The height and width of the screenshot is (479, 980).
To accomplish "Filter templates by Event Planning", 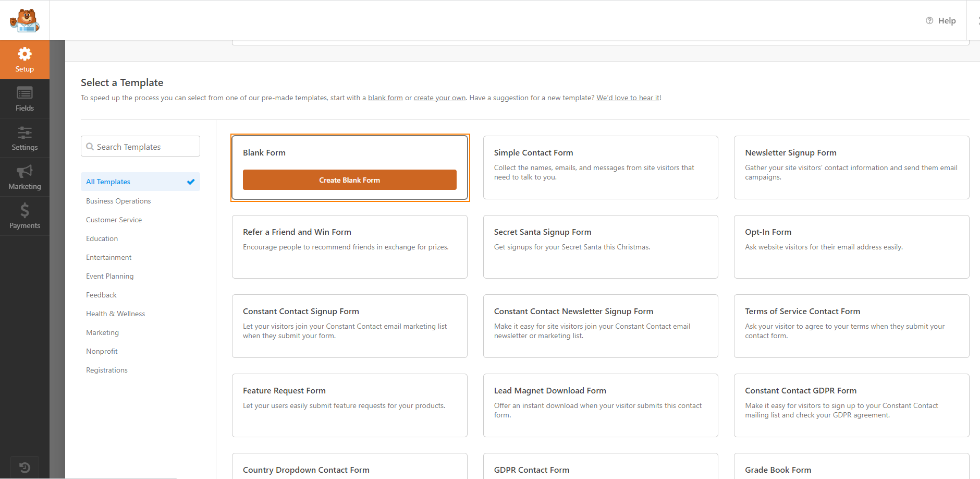I will pos(109,276).
